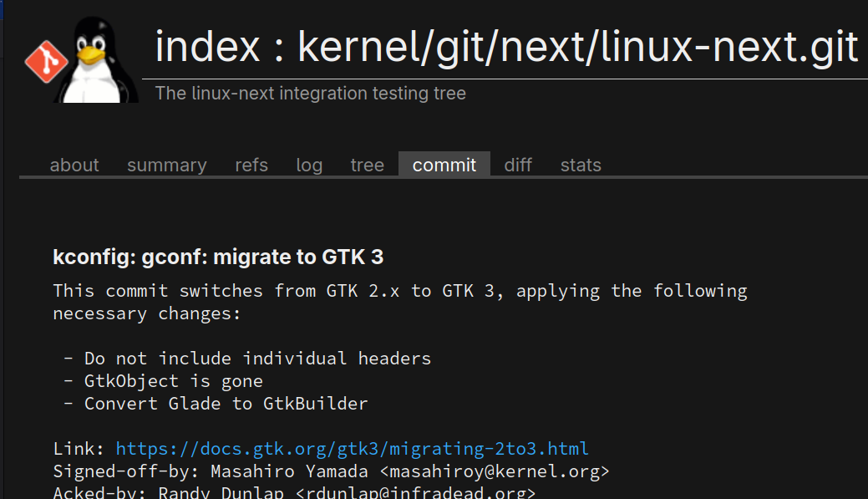Viewport: 868px width, 499px height.
Task: Click the 'Do not include individual headers' line
Action: [247, 359]
